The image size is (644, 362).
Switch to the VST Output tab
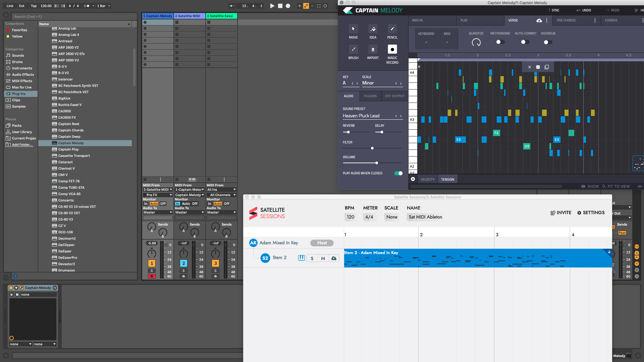(394, 96)
